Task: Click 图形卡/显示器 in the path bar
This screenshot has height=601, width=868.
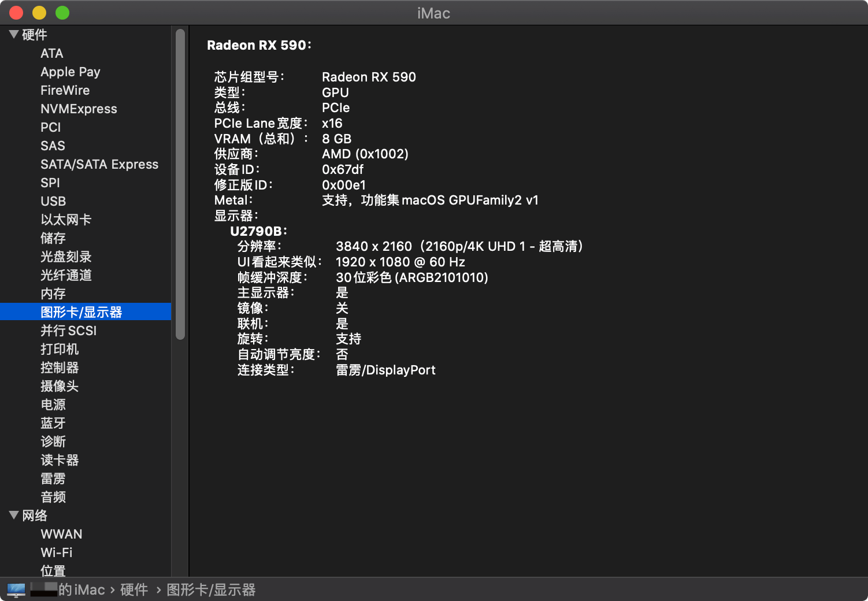Action: pos(211,589)
